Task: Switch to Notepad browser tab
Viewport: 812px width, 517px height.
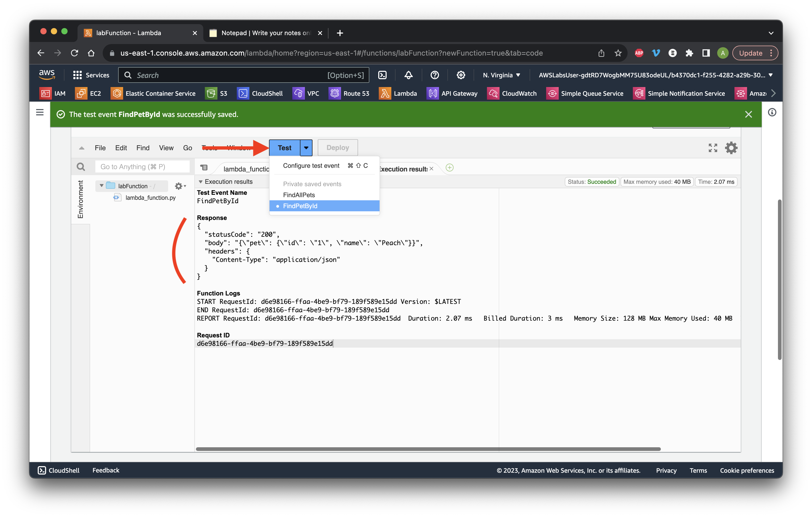Action: click(266, 33)
